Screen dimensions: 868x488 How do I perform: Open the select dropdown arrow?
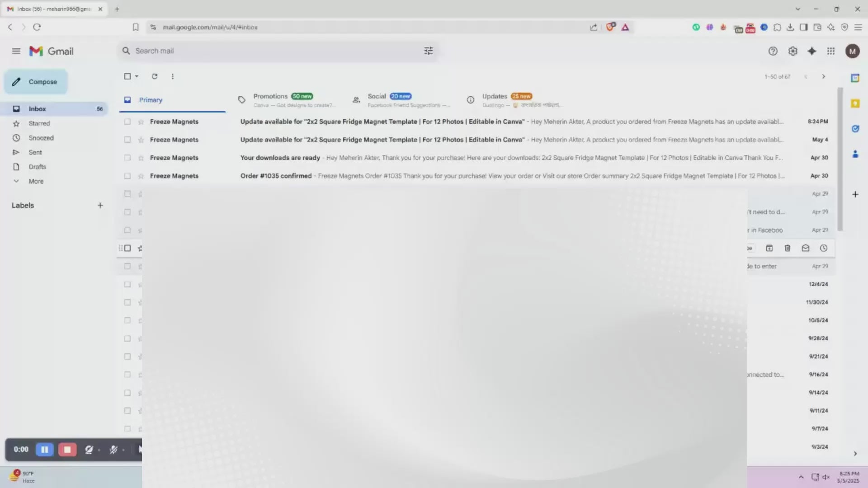pos(137,76)
